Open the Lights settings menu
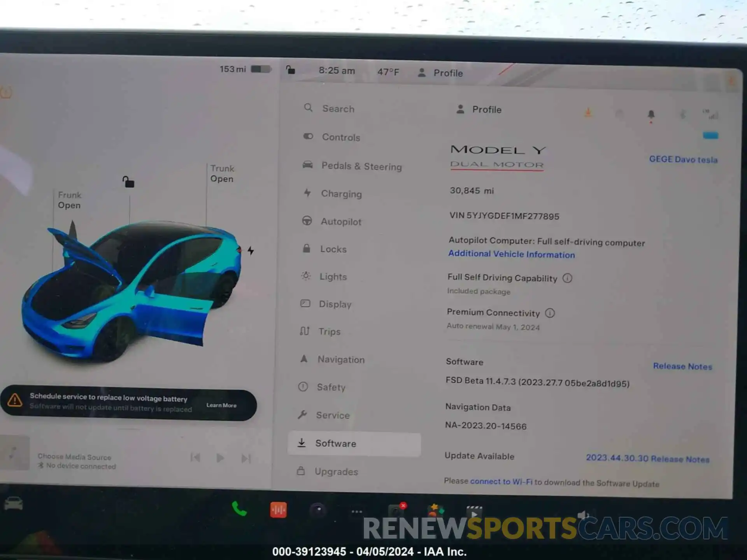 [332, 276]
